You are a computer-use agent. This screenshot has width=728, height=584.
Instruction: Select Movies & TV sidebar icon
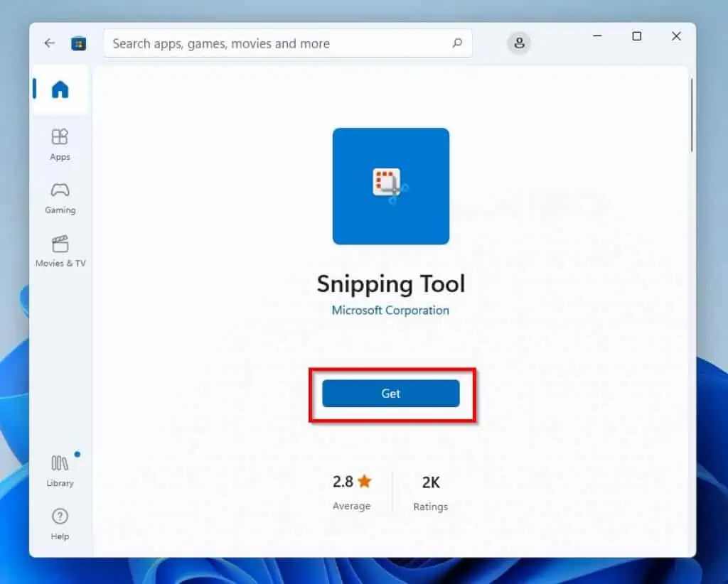60,244
